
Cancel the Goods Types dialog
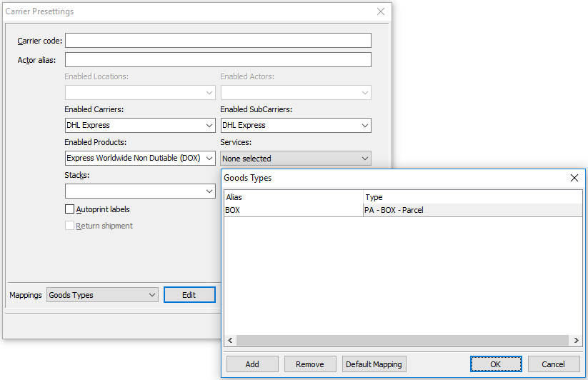point(553,364)
